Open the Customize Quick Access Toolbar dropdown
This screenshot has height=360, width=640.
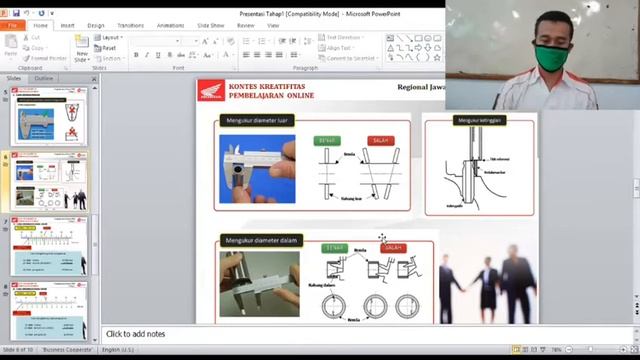coord(52,13)
